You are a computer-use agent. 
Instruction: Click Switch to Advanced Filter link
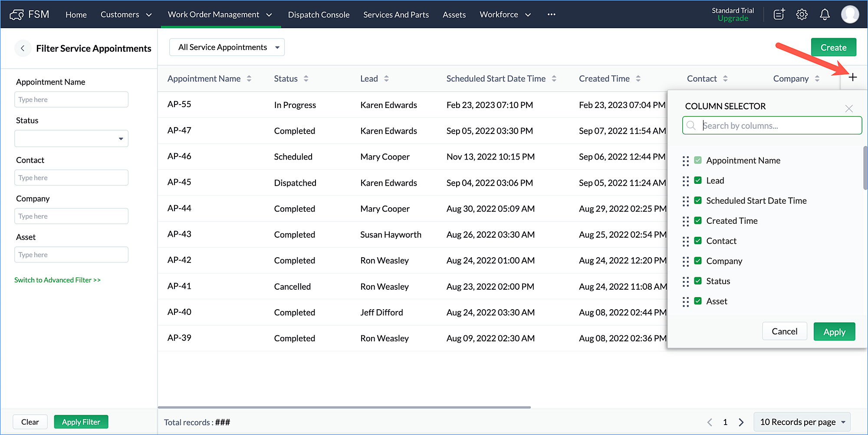[x=57, y=280]
